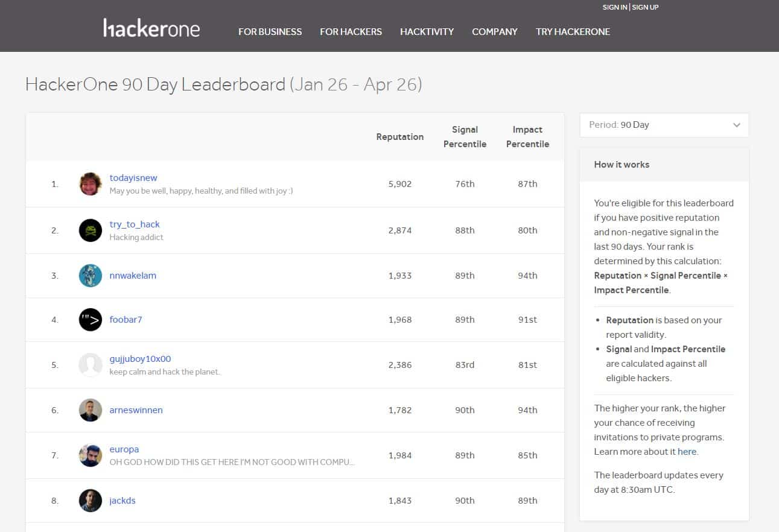779x532 pixels.
Task: Click europa's 85th impact percentile
Action: pyautogui.click(x=527, y=455)
